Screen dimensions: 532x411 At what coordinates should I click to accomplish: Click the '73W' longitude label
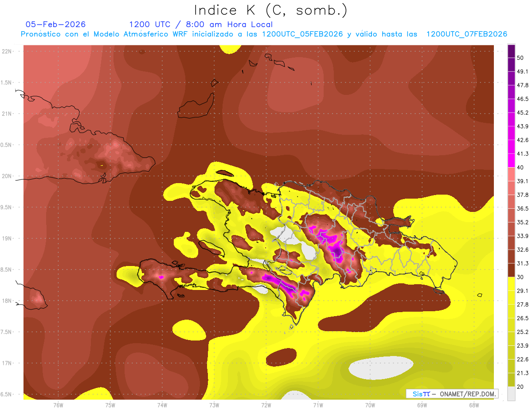tap(214, 404)
